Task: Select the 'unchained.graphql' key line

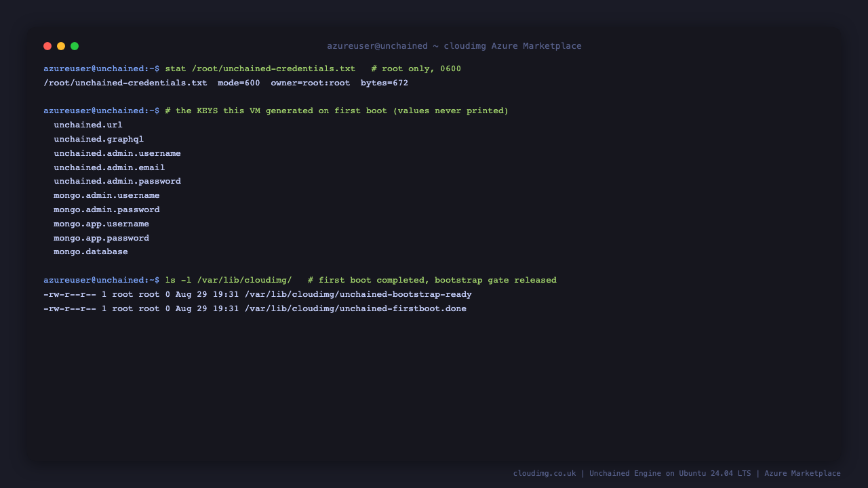Action: 99,140
